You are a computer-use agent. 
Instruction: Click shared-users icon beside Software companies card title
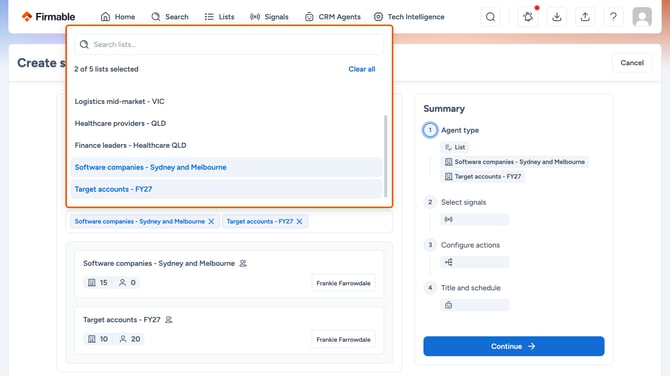[243, 264]
